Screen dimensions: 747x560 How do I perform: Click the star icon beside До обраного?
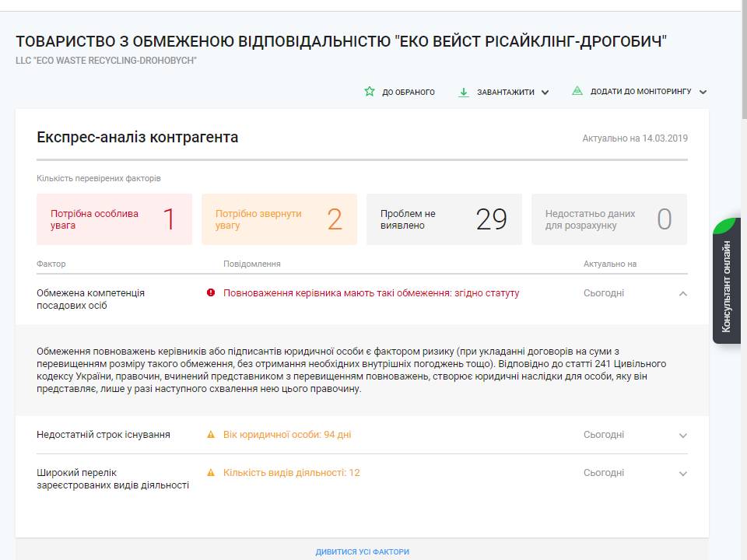[369, 91]
